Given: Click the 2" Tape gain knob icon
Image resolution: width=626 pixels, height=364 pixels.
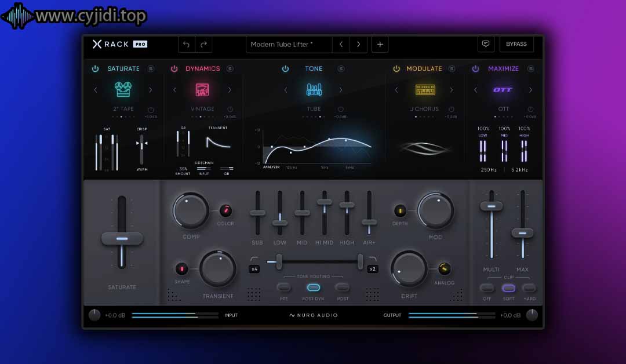Looking at the screenshot, I should 151,110.
